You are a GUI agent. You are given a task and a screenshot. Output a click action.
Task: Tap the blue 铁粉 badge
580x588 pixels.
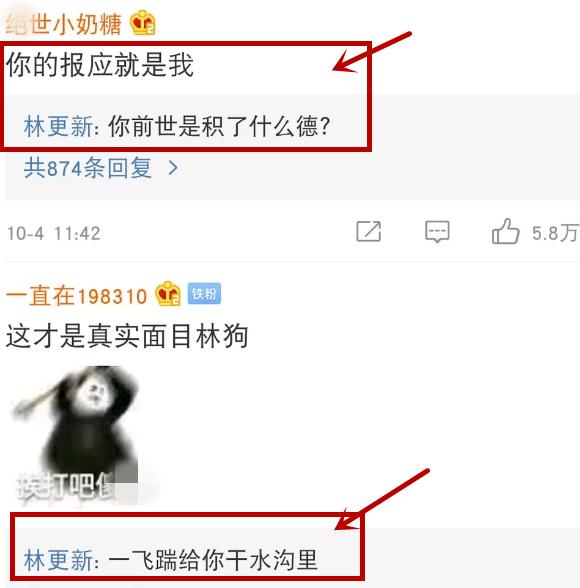click(204, 294)
